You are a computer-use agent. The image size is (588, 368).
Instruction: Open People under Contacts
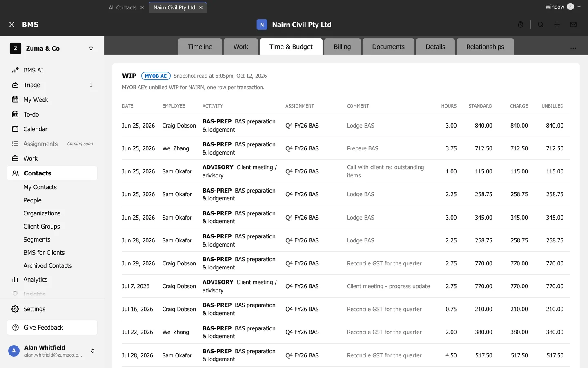pos(33,200)
